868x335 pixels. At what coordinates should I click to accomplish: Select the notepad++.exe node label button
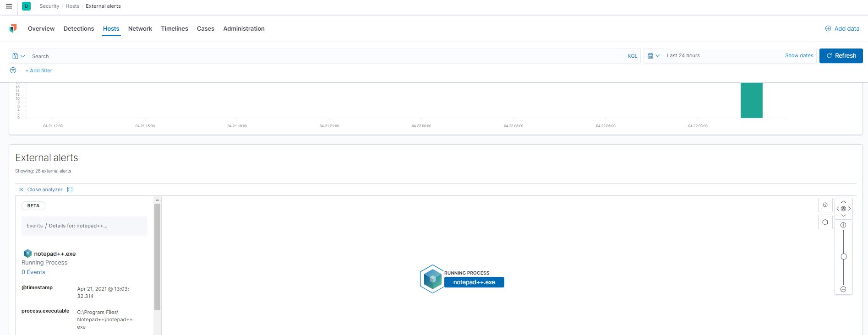pos(474,282)
